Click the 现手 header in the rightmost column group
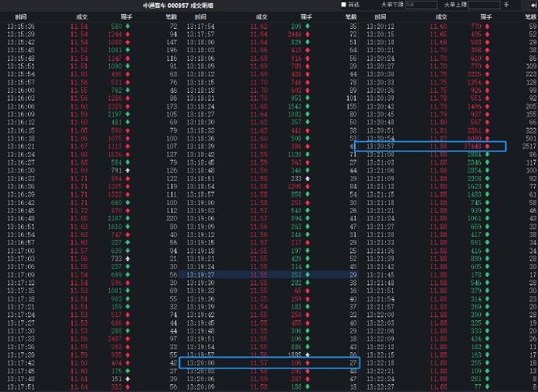This screenshot has height=392, width=538. (x=486, y=17)
